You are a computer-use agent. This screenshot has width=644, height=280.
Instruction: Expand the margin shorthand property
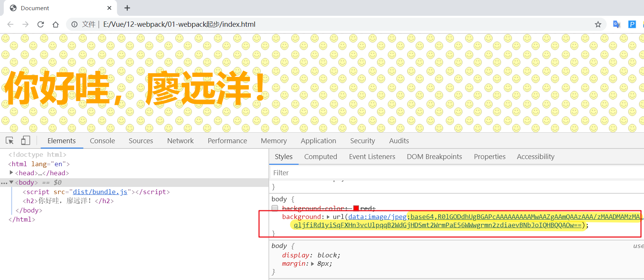coord(313,264)
